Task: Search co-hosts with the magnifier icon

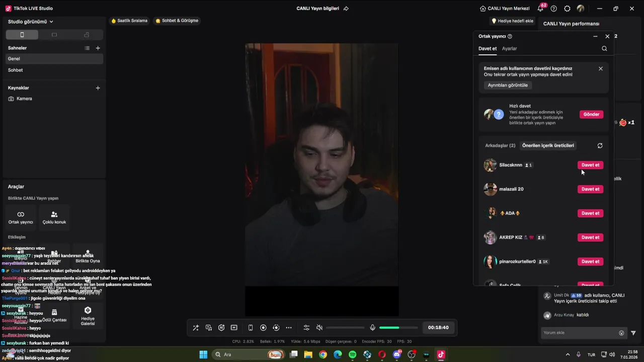Action: (x=604, y=49)
